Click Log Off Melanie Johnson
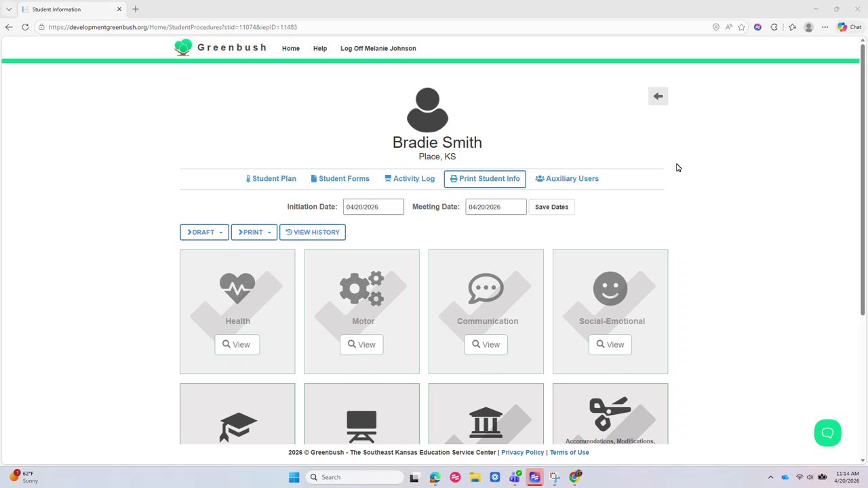Image resolution: width=868 pixels, height=488 pixels. click(x=378, y=48)
